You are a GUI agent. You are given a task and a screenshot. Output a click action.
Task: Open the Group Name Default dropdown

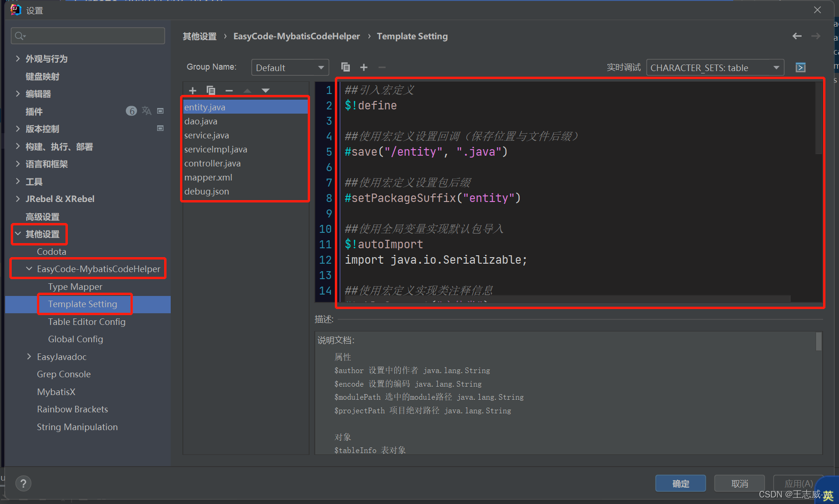[x=290, y=68]
